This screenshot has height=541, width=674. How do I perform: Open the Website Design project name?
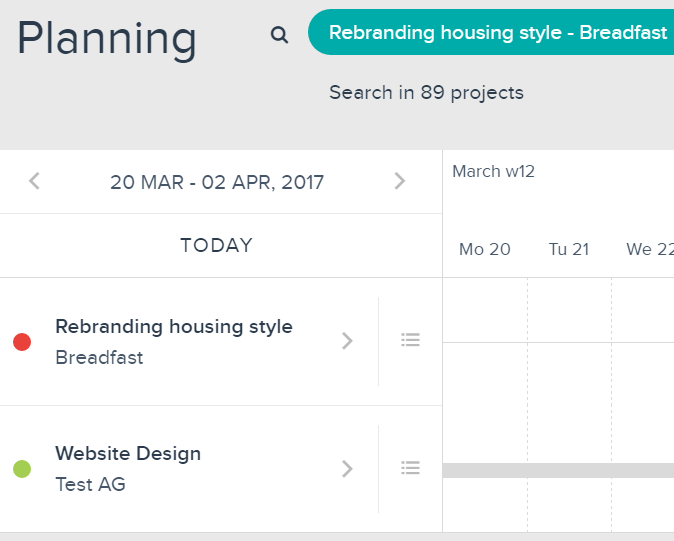tap(128, 454)
